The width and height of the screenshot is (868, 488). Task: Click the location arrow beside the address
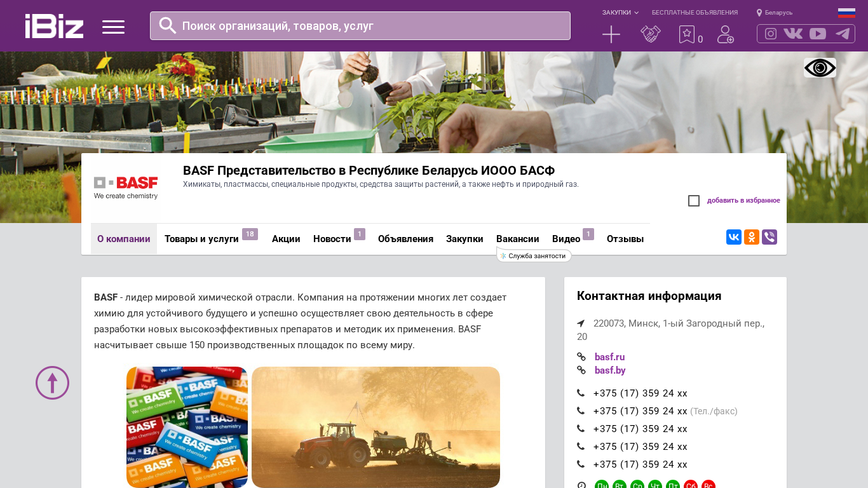click(x=581, y=323)
